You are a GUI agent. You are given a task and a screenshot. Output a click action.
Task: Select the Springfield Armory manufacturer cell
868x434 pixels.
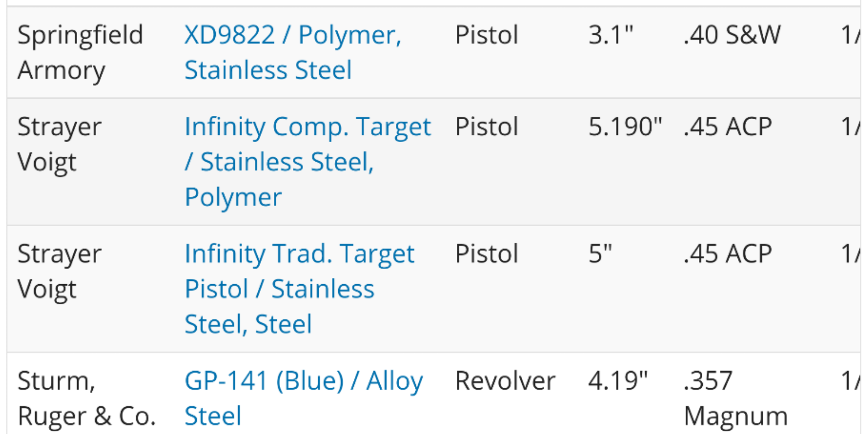[80, 52]
